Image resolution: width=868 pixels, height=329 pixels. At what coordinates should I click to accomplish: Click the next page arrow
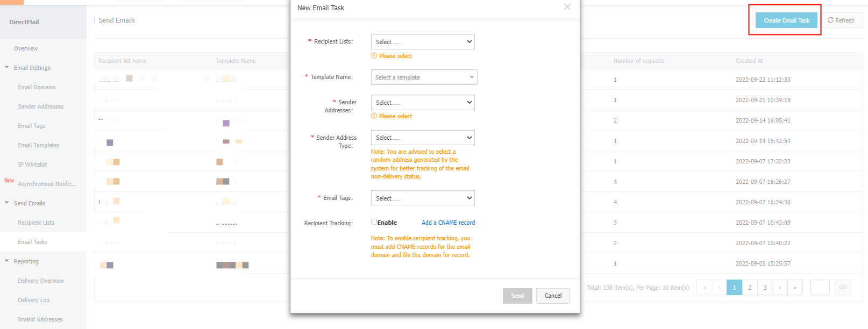[780, 288]
